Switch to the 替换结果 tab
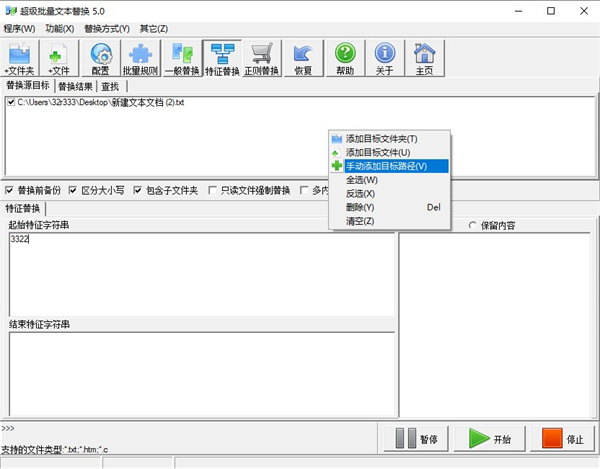The height and width of the screenshot is (469, 600). point(75,87)
